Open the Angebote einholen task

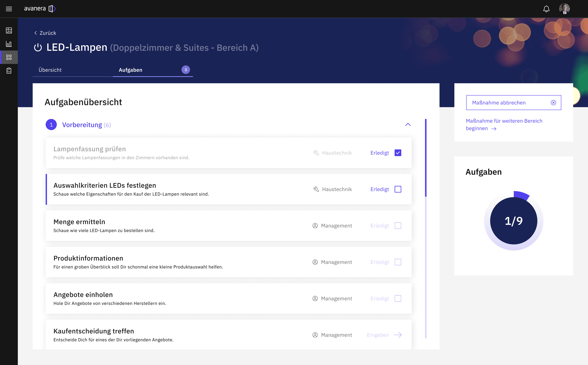tap(229, 299)
